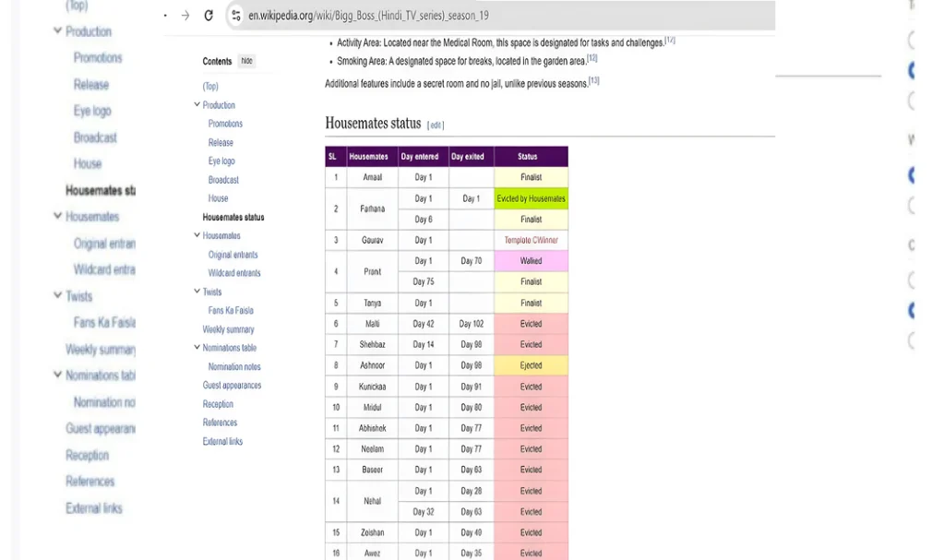This screenshot has width=944, height=560.
Task: Open the Template:CWinner red link
Action: click(531, 240)
